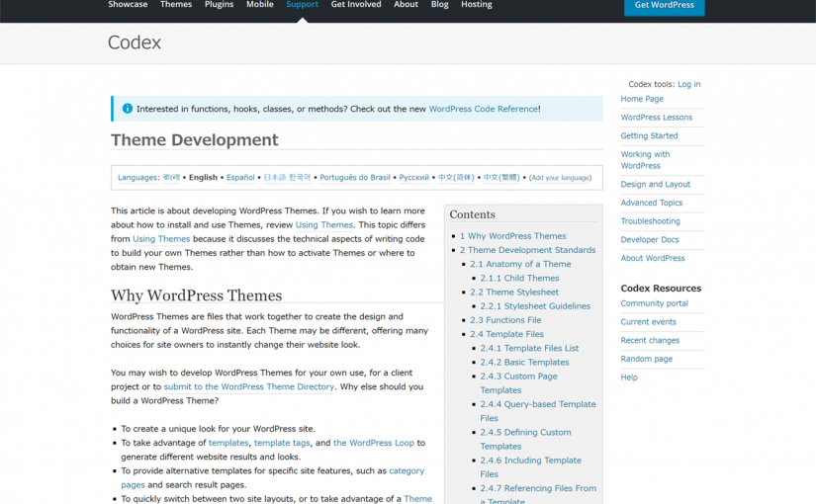Open Design and Layout sidebar link
Viewport: 816px width, 504px height.
pos(655,184)
